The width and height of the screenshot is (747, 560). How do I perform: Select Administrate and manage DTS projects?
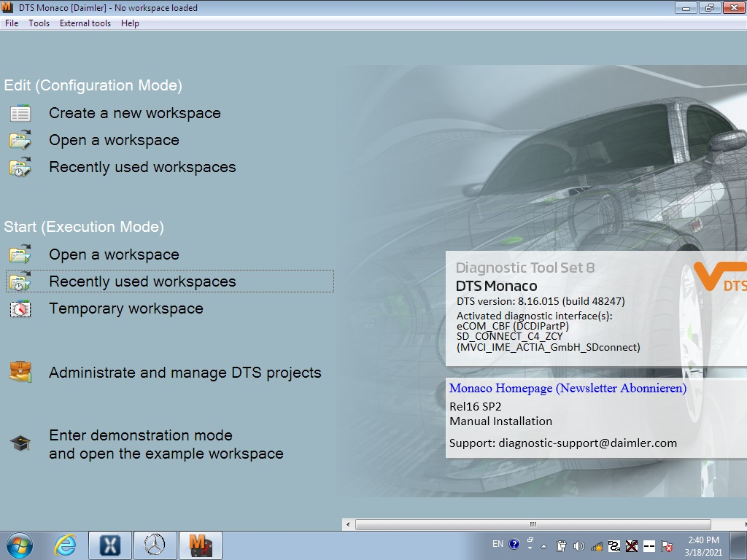click(185, 373)
